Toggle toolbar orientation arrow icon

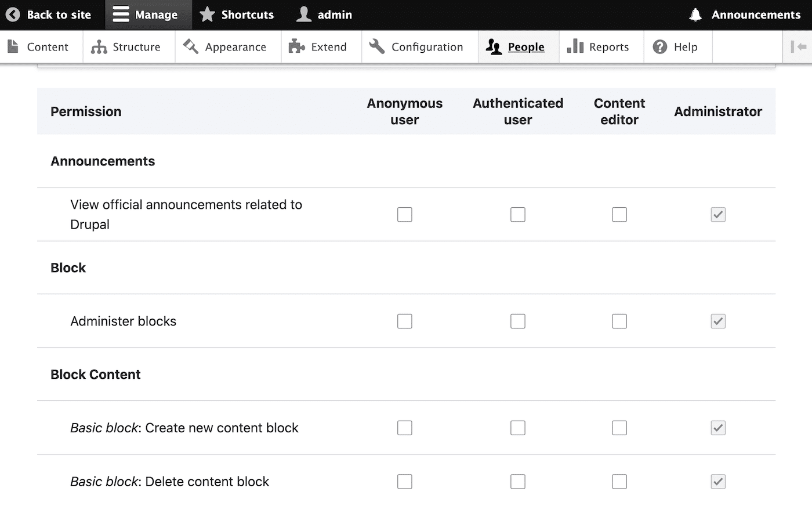(798, 46)
